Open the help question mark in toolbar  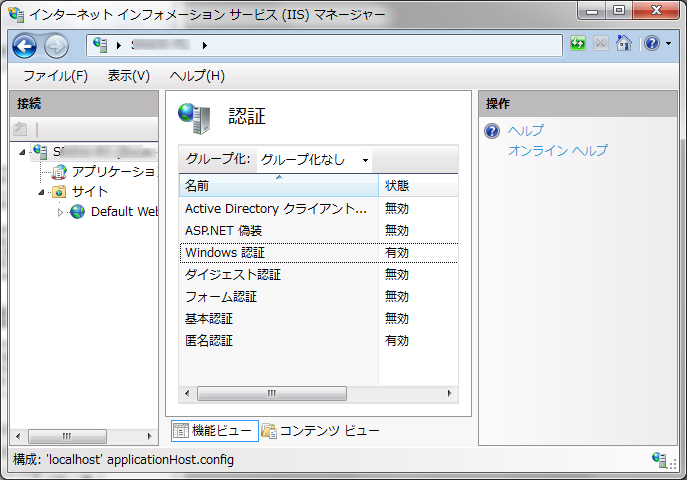click(652, 43)
